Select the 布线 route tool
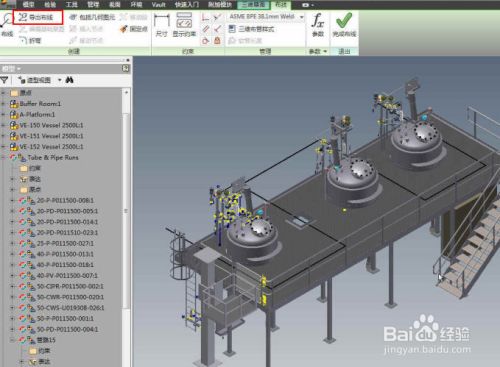 coord(7,25)
